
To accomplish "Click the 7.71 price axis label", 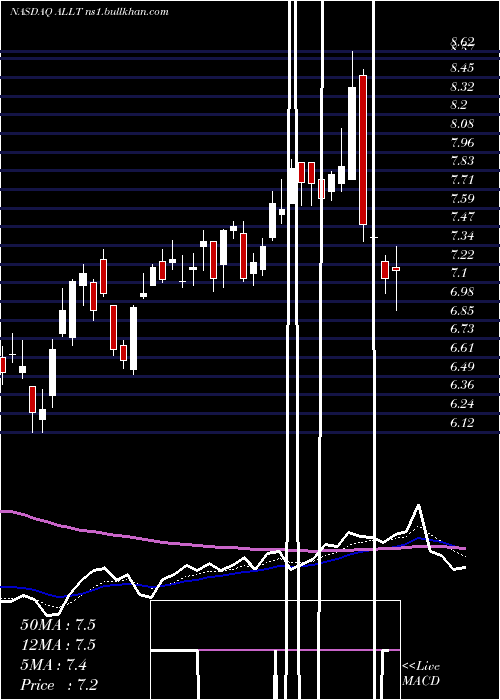I will coord(462,180).
